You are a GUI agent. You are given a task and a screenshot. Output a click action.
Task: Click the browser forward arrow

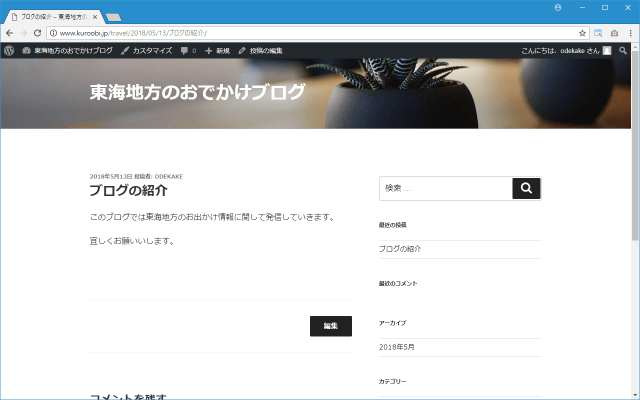click(x=23, y=33)
